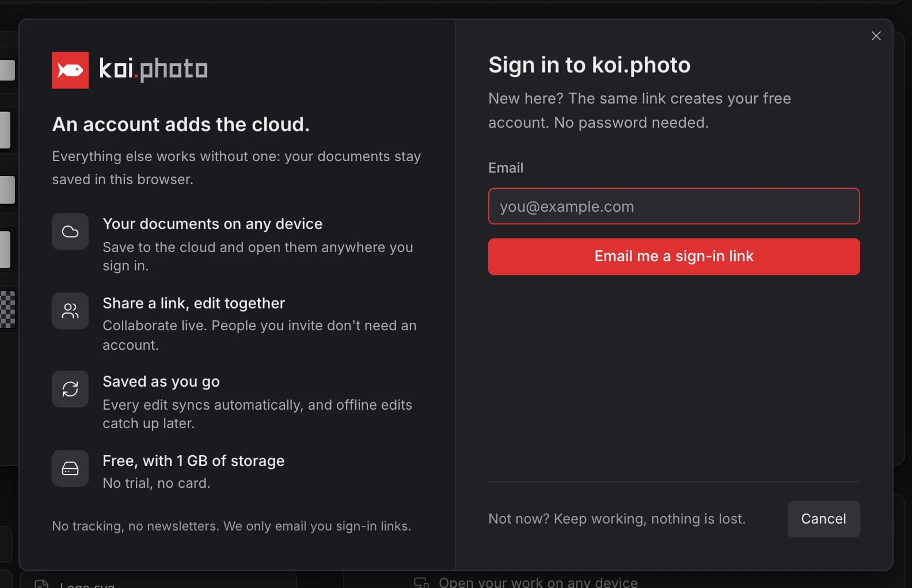The height and width of the screenshot is (588, 912).
Task: Close the sign-in dialog with the X
Action: [876, 36]
